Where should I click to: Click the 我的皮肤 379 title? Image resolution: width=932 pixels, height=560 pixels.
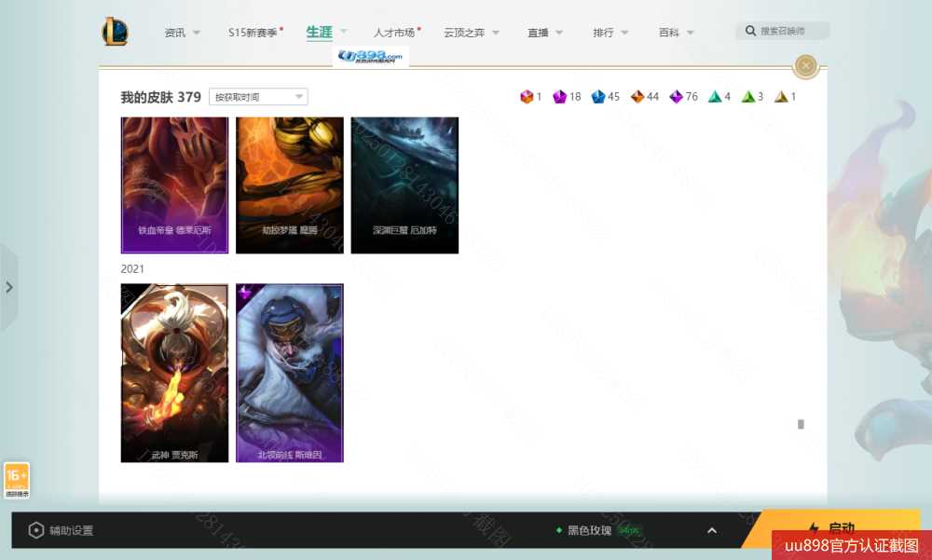click(160, 97)
